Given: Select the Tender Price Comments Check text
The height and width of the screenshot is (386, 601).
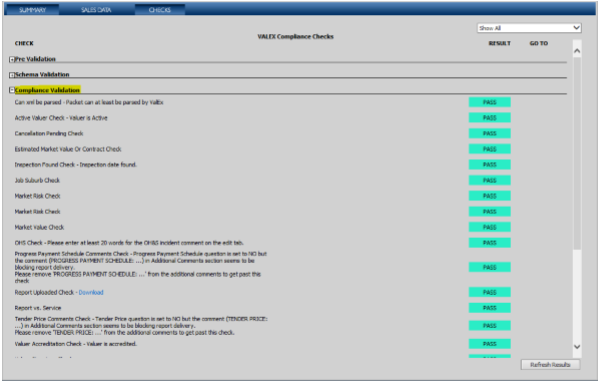Looking at the screenshot, I should coord(141,326).
